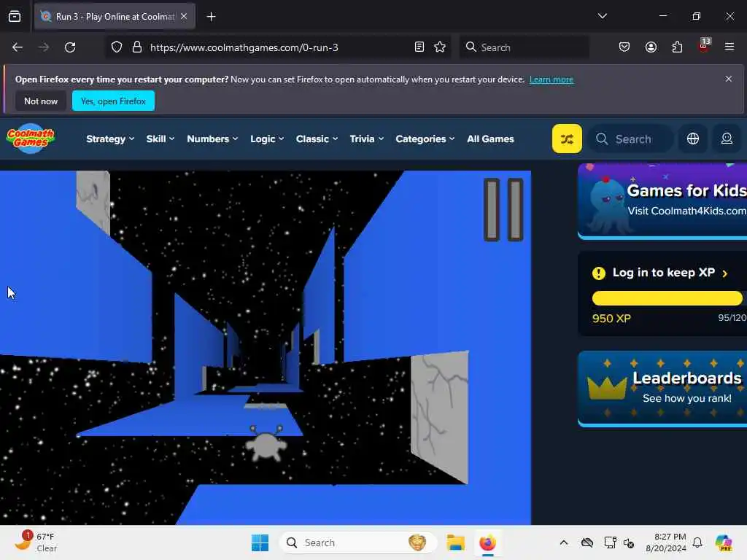Image resolution: width=747 pixels, height=560 pixels.
Task: Click the Coolmath Games logo
Action: [x=31, y=139]
